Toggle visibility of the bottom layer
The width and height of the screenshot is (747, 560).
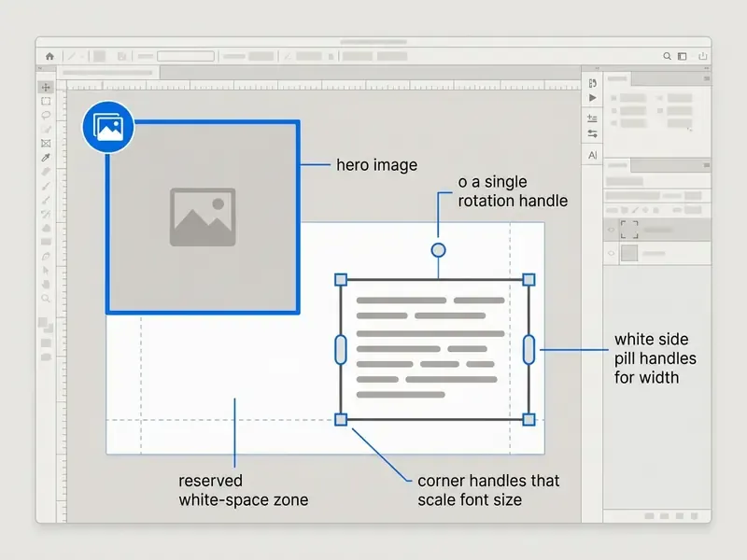pos(612,253)
